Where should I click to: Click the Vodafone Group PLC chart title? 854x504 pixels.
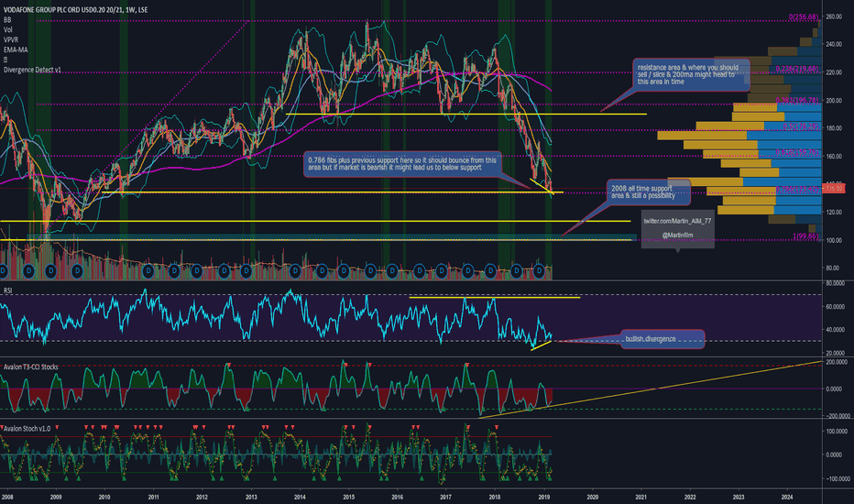(75, 9)
